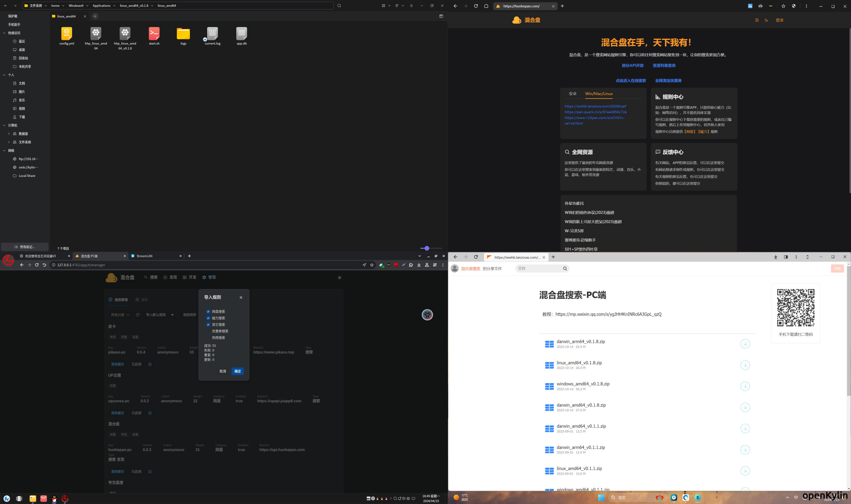Enable the 优惠券搜索 checkbox
Viewport: 851px width, 504px height.
[208, 331]
